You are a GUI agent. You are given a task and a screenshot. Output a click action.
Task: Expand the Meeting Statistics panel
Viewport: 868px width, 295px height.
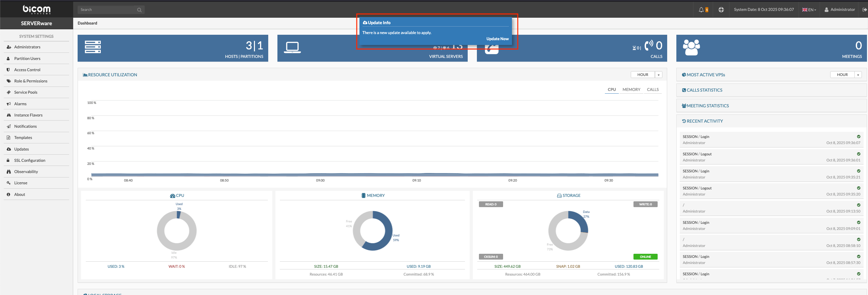pos(708,106)
